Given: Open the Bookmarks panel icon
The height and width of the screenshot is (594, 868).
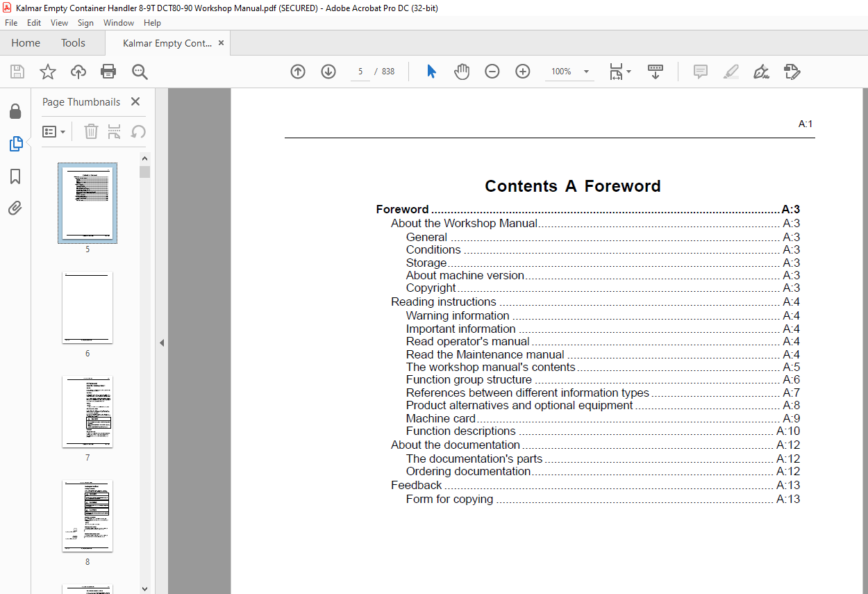Looking at the screenshot, I should pyautogui.click(x=15, y=176).
